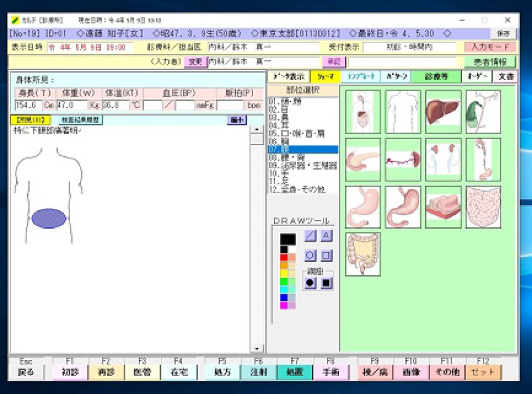The image size is (532, 394).
Task: Enable the filled circle shading tool
Action: [311, 282]
